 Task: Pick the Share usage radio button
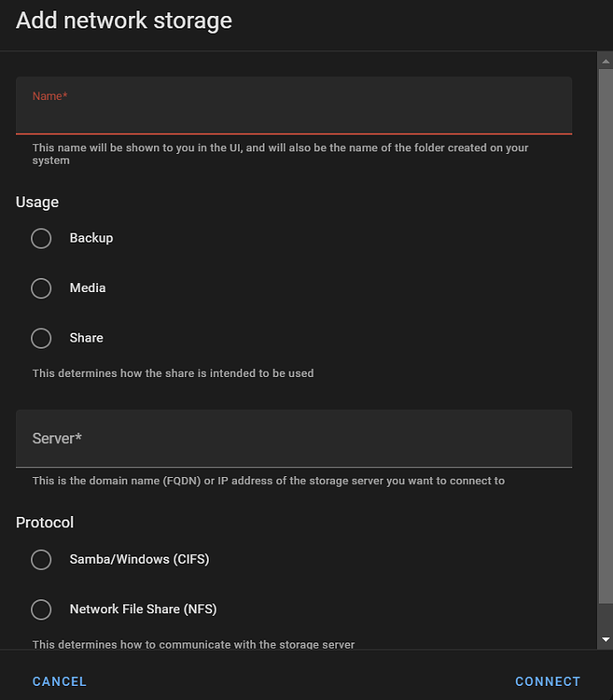(x=41, y=338)
